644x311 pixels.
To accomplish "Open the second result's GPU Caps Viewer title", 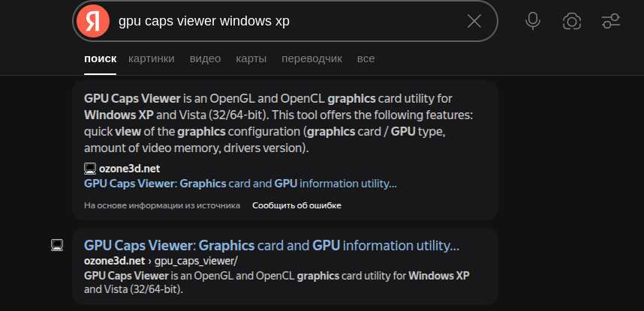I will coord(272,246).
